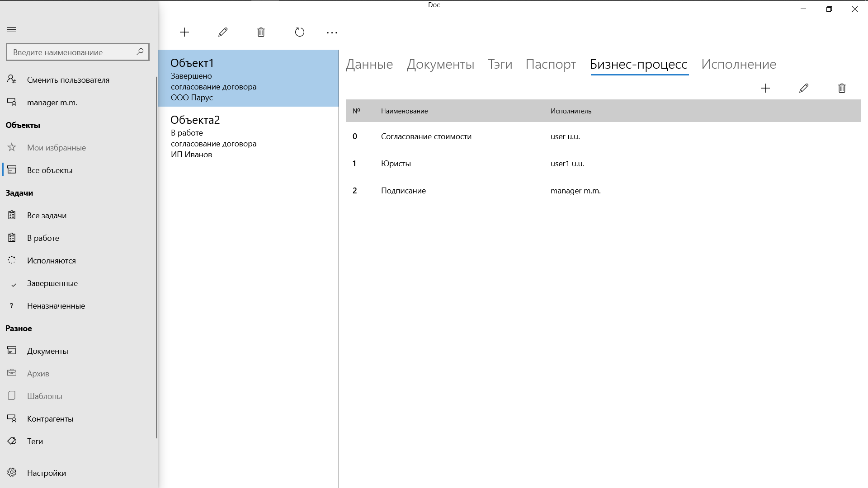868x488 pixels.
Task: Open the Мои избранные star section
Action: click(x=57, y=147)
